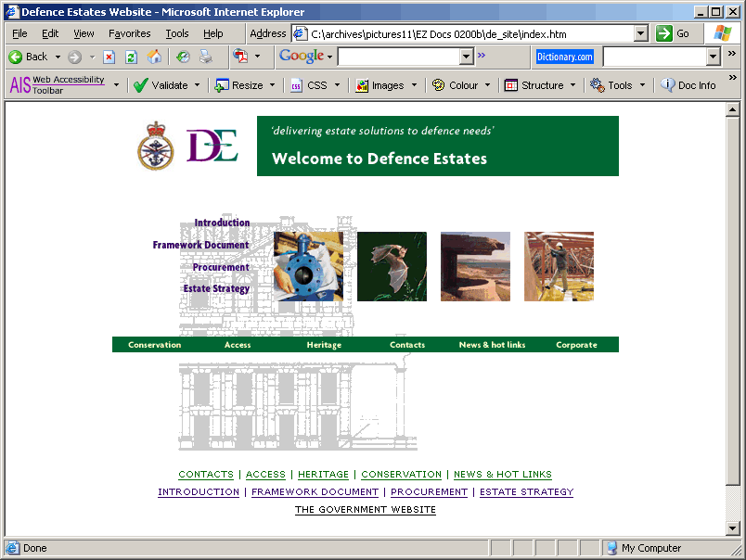The image size is (746, 560).
Task: Open the Favorites menu
Action: click(129, 33)
